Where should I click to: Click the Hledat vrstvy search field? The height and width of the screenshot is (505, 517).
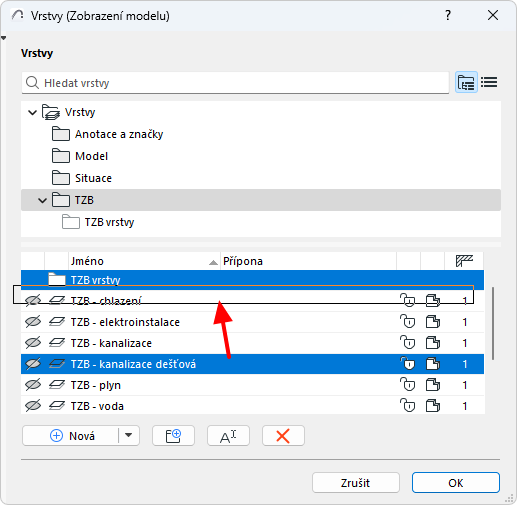coord(235,83)
